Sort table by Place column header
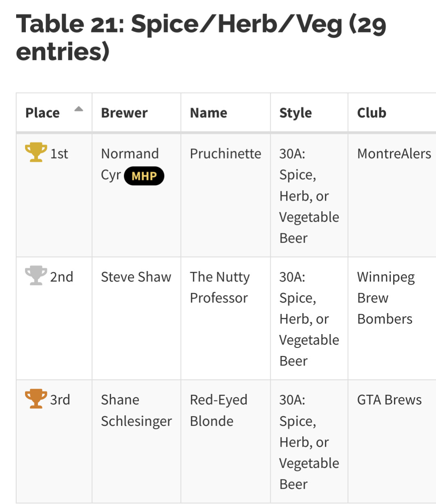 coord(42,113)
